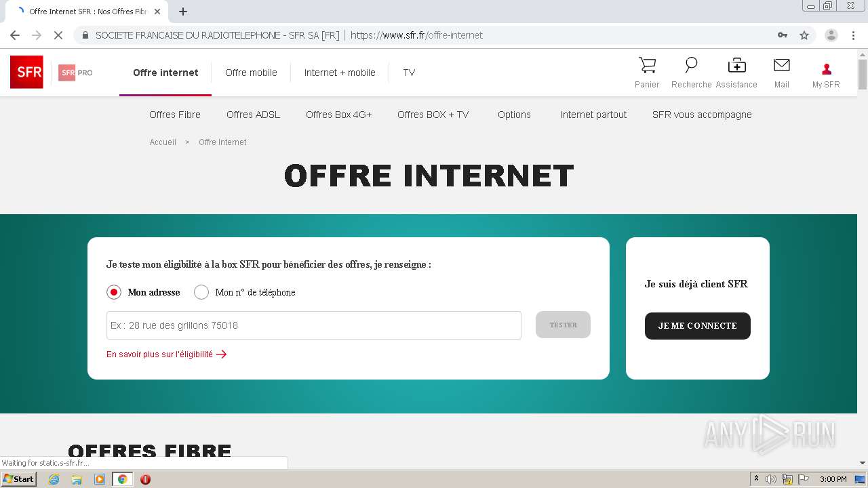Screen dimensions: 868x488
Task: Click the TESTER button
Action: (563, 325)
